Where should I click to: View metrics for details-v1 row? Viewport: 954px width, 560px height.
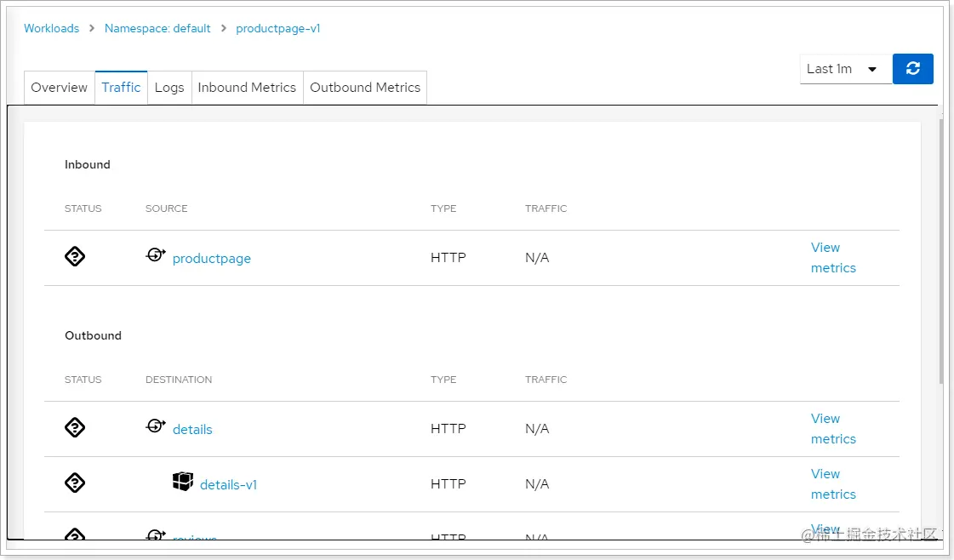point(833,484)
